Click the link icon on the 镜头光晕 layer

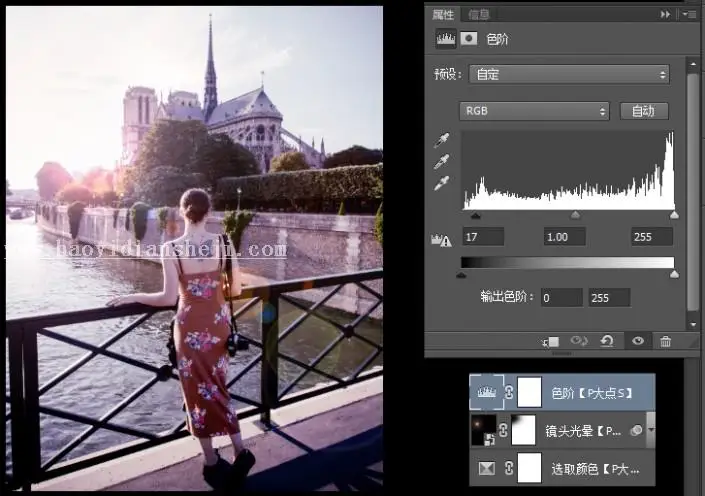tap(504, 430)
